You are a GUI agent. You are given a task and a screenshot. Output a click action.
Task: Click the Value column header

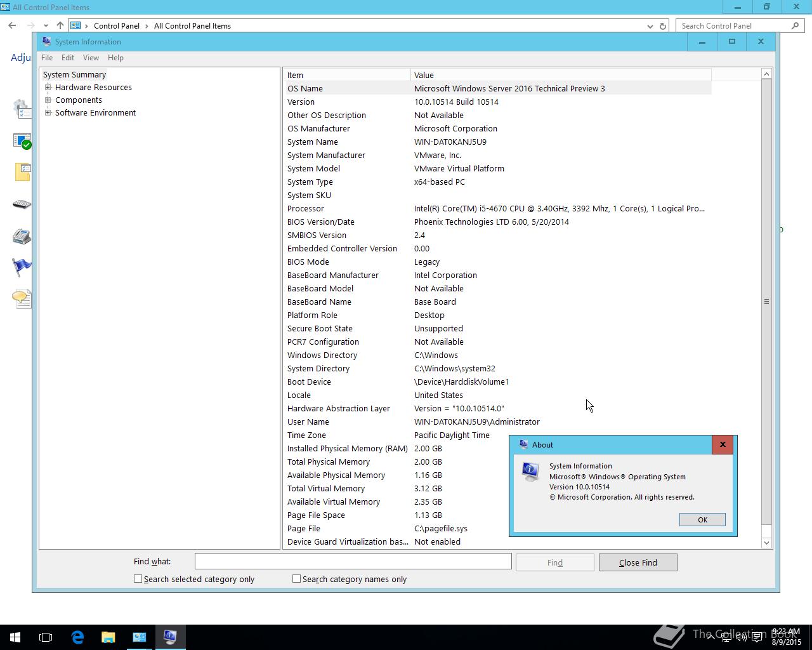561,75
